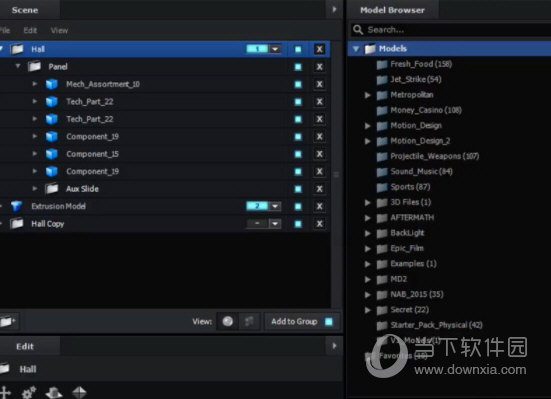Expand Mech_Assortment_10 item

pyautogui.click(x=35, y=84)
